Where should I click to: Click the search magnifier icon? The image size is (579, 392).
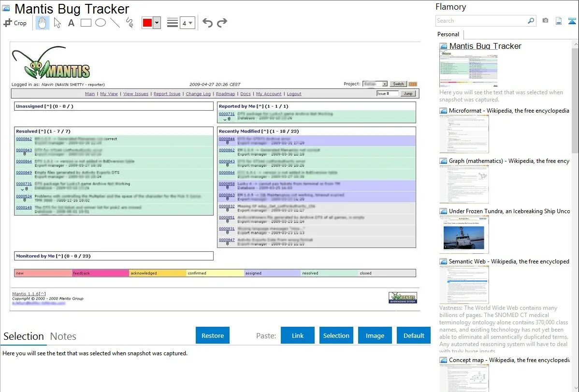point(531,21)
